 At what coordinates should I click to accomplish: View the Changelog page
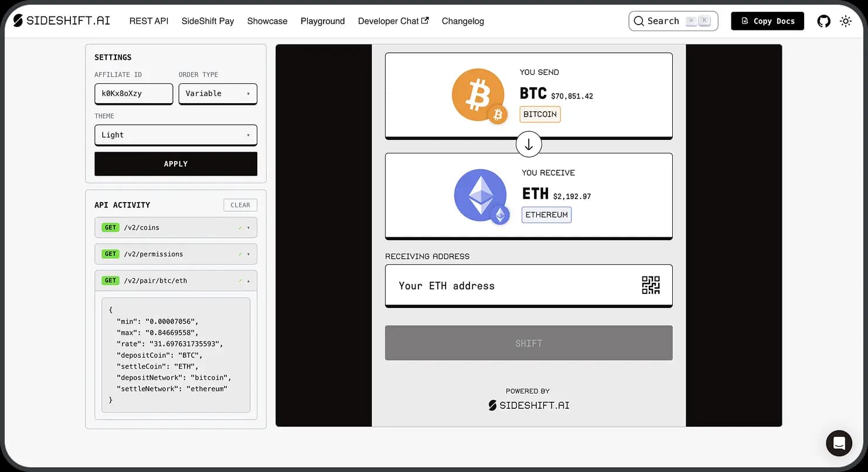coord(463,21)
